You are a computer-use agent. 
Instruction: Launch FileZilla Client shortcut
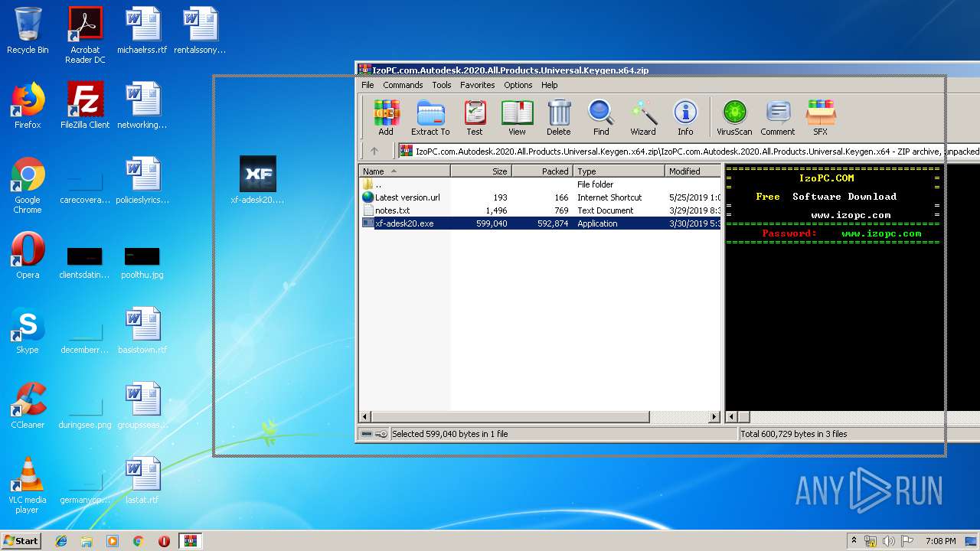(x=85, y=106)
